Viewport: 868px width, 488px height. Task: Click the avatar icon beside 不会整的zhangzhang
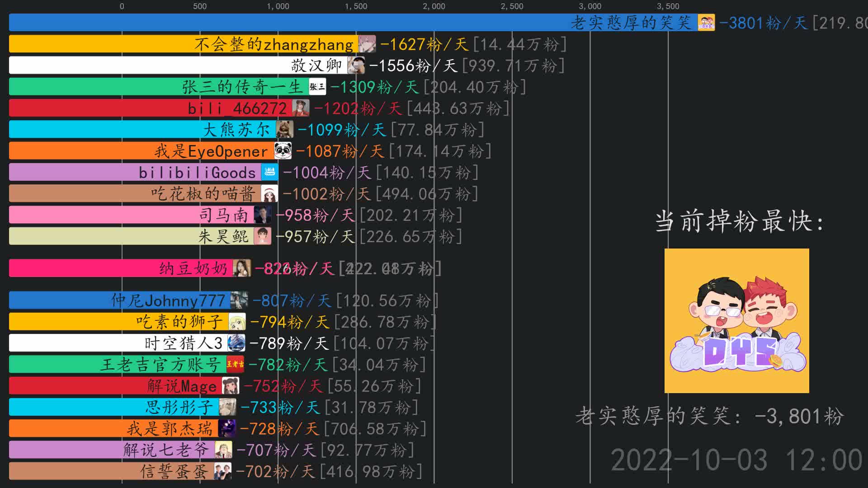click(x=367, y=44)
